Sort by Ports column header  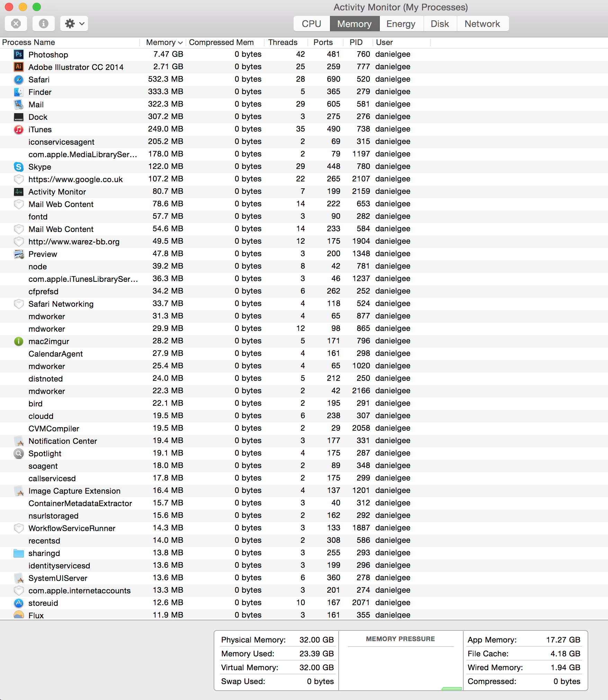(x=325, y=42)
